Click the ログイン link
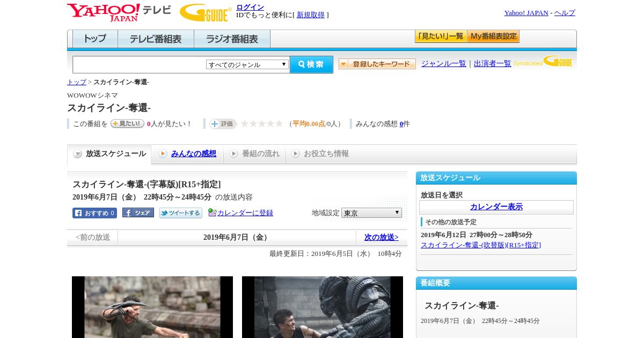This screenshot has height=338, width=644. pos(250,7)
